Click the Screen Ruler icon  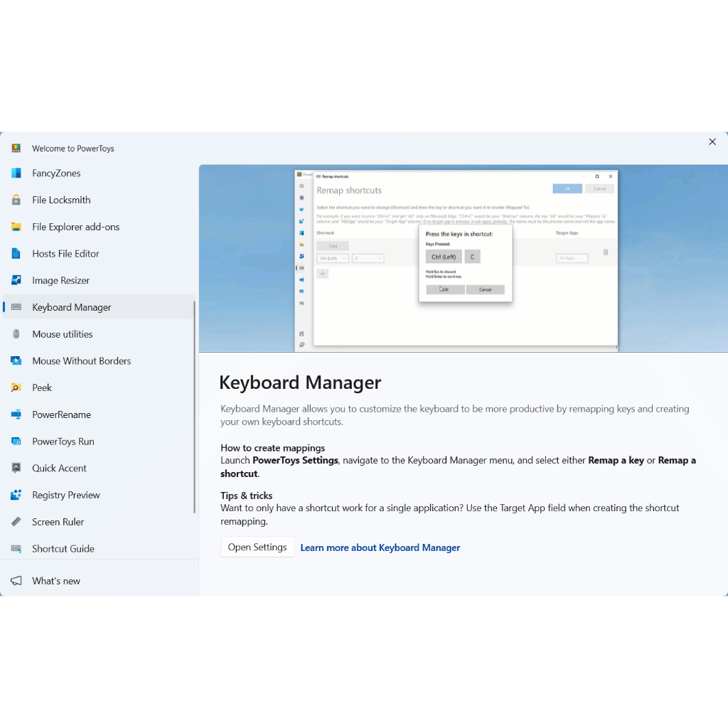(x=16, y=522)
